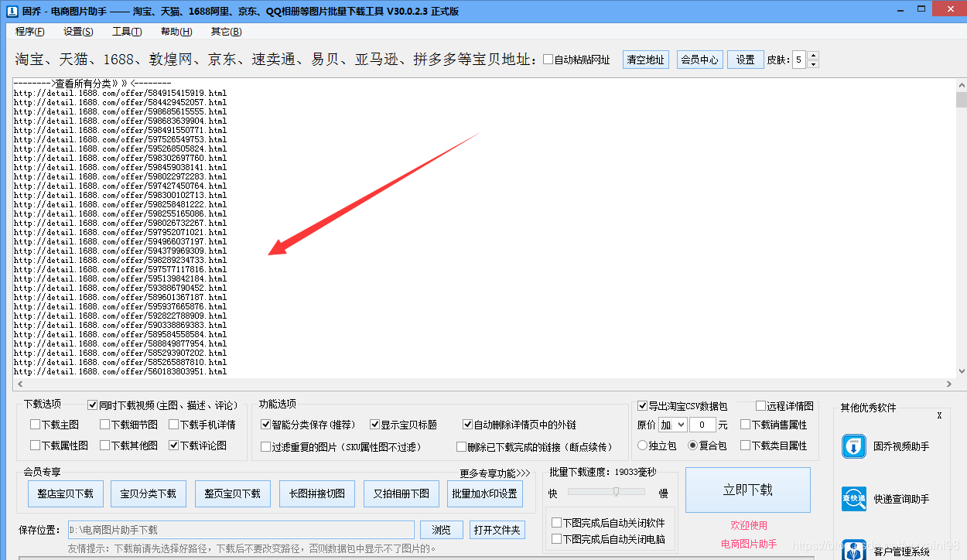
Task: Click 立即下载 button
Action: (x=748, y=490)
